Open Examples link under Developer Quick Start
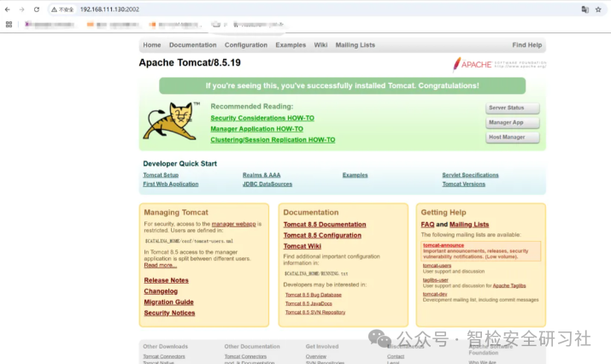Screen dimensions: 611x364 click(x=355, y=175)
